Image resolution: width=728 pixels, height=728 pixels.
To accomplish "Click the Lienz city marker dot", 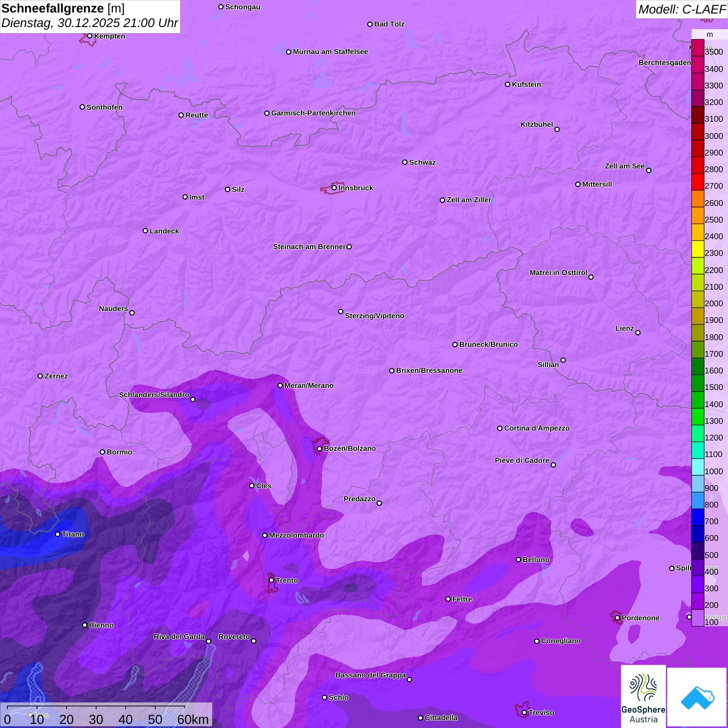I will [x=638, y=333].
